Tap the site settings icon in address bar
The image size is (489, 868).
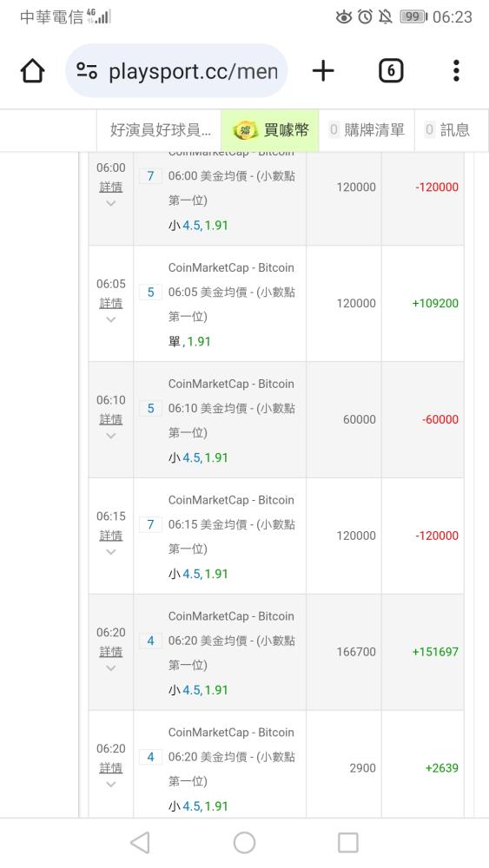pyautogui.click(x=87, y=71)
